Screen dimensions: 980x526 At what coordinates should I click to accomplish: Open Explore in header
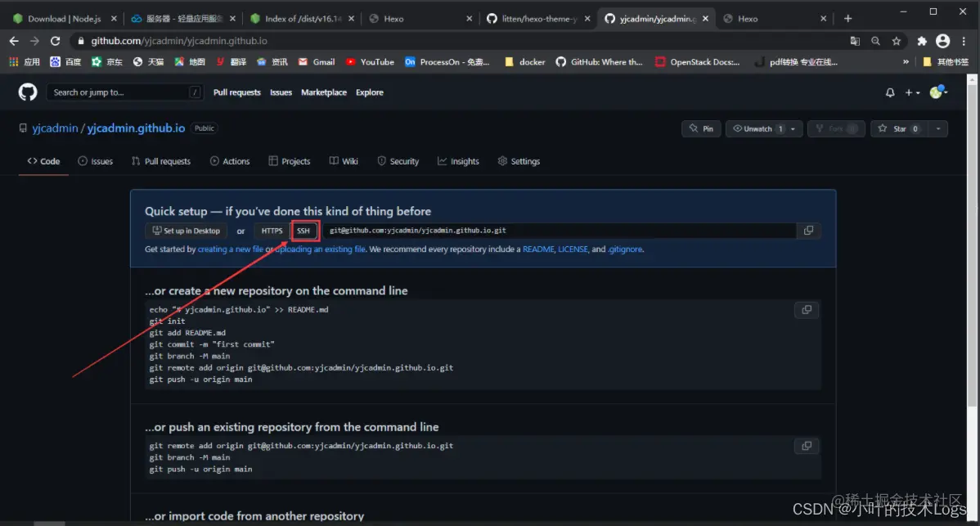(370, 92)
